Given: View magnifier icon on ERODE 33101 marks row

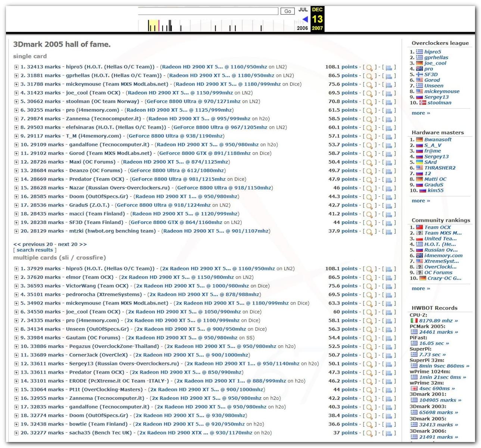Looking at the screenshot, I should pos(369,382).
